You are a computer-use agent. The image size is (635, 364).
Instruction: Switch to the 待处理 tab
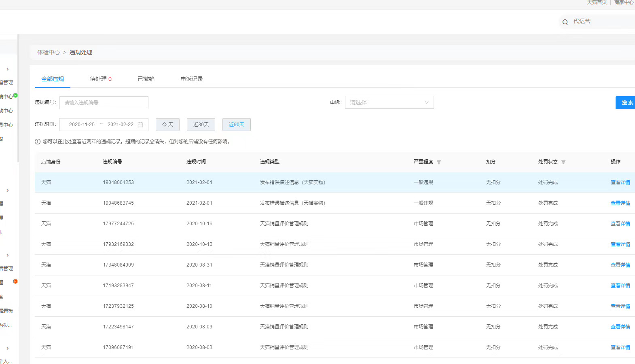(101, 79)
